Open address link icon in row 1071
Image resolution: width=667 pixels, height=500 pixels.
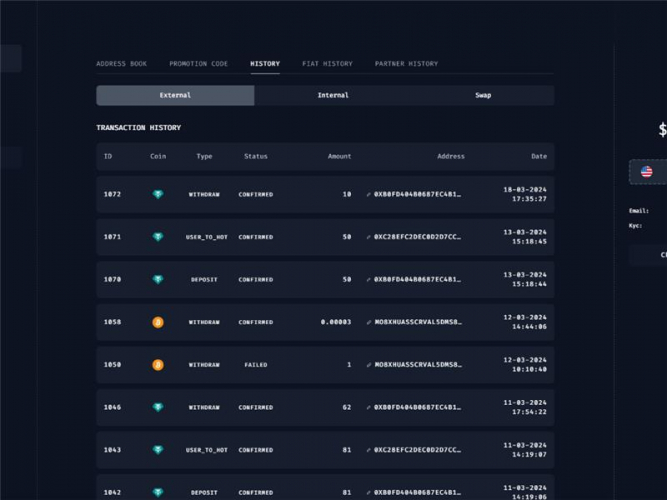[x=368, y=237]
